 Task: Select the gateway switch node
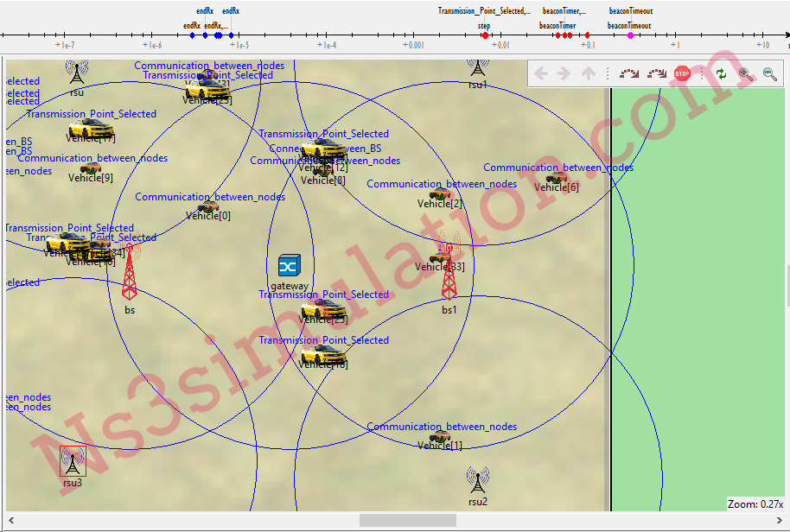click(290, 266)
